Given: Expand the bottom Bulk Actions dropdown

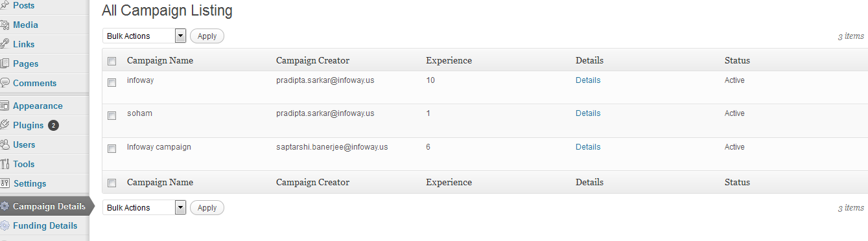Looking at the screenshot, I should pos(144,208).
